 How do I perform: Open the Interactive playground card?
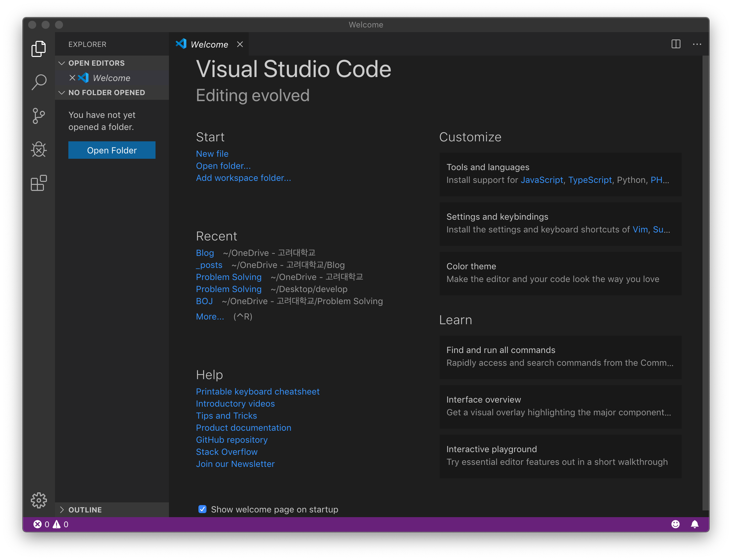(560, 456)
